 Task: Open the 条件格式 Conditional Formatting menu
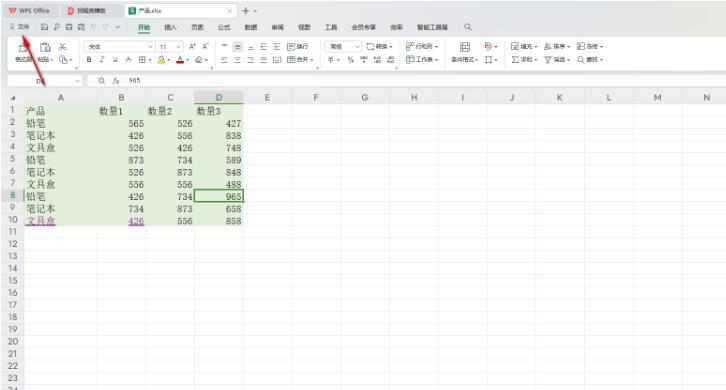point(465,60)
